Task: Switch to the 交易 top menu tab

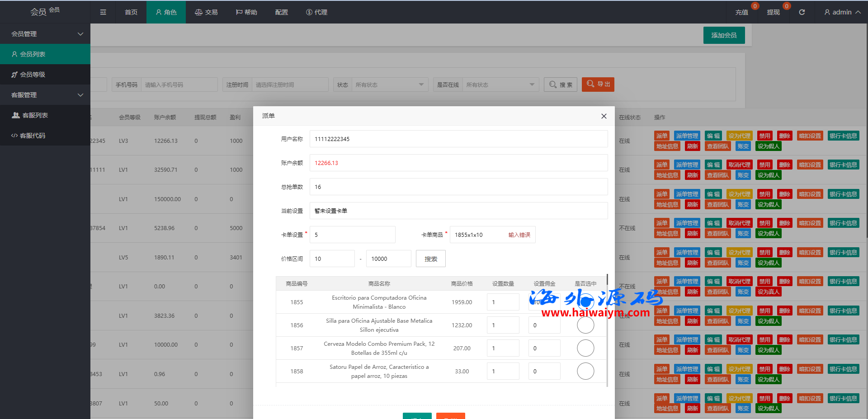Action: [206, 12]
